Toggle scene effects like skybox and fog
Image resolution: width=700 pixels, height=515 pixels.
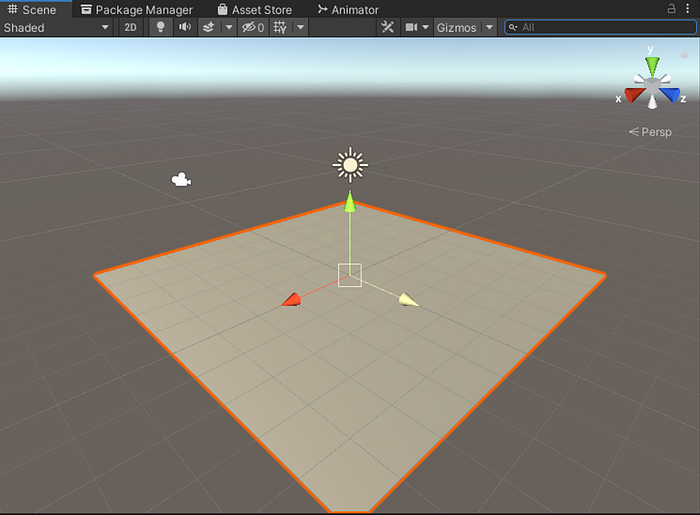pyautogui.click(x=208, y=27)
